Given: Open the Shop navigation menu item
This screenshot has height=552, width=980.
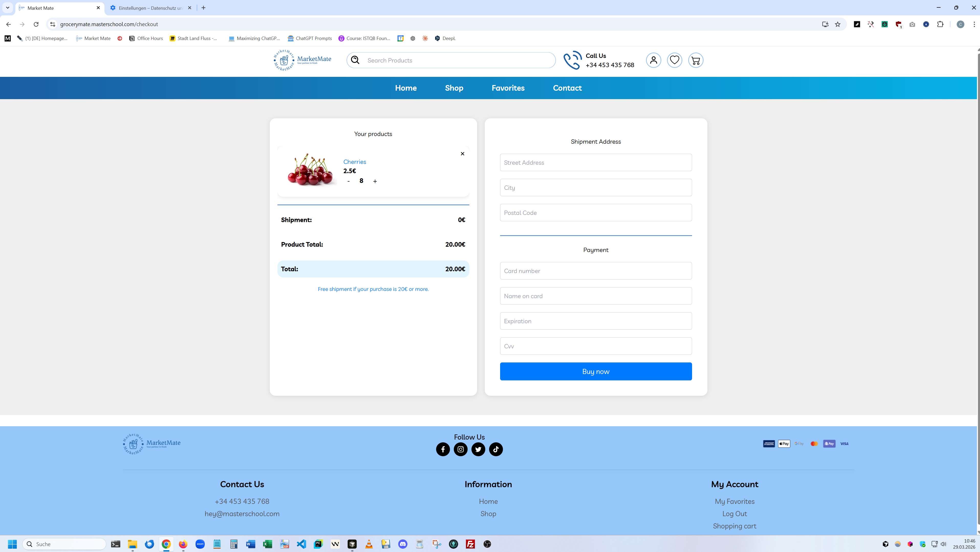Looking at the screenshot, I should tap(454, 88).
